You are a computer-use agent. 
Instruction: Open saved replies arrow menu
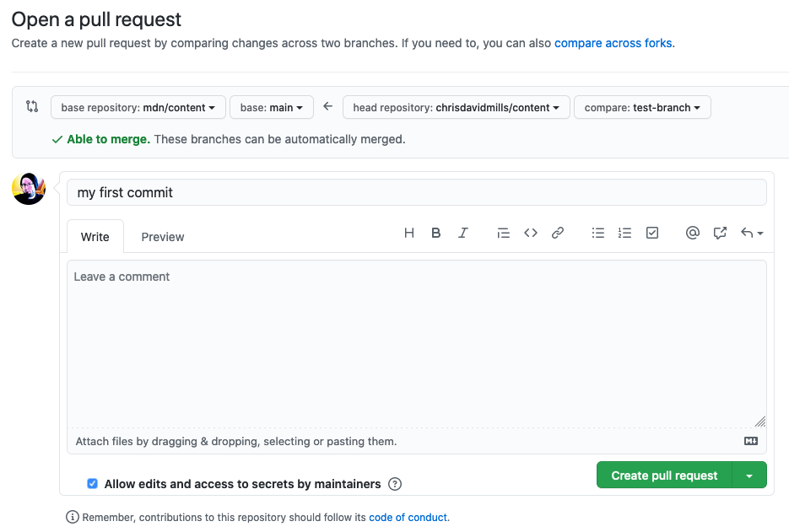752,233
